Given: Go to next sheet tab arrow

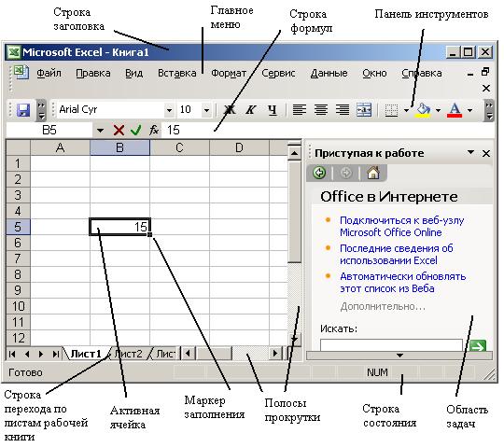Looking at the screenshot, I should coord(41,354).
